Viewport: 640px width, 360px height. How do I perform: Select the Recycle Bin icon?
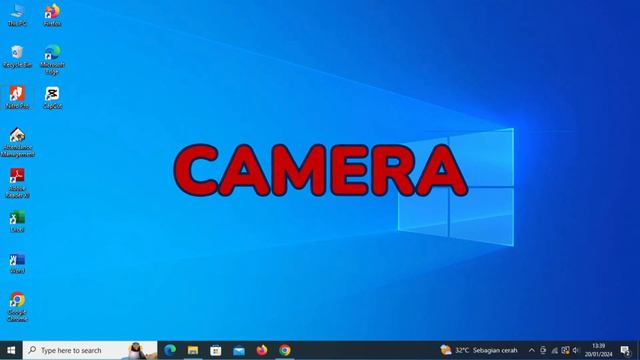point(17,56)
